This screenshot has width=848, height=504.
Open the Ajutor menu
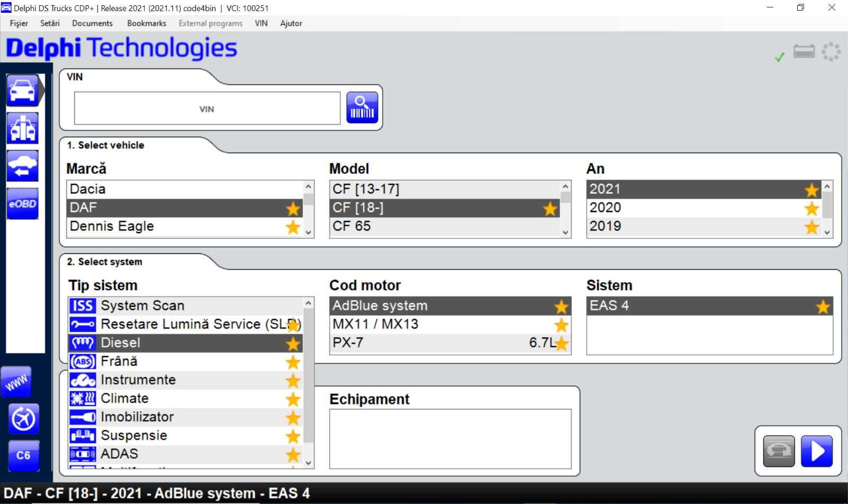tap(291, 23)
